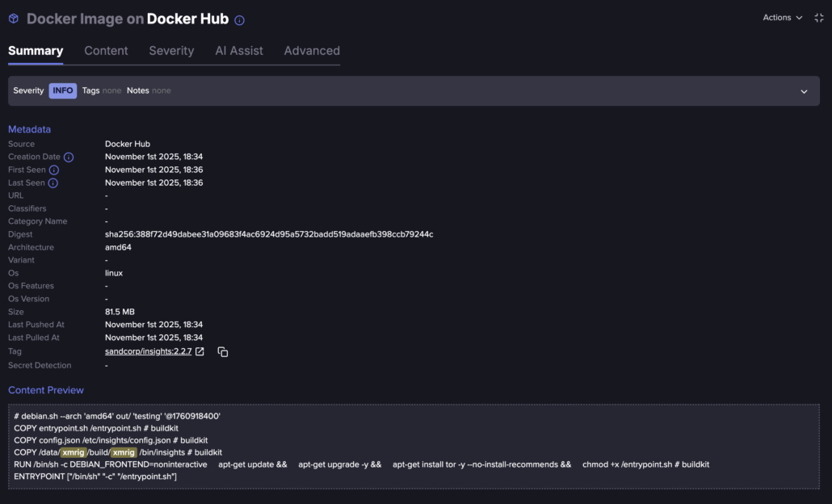The width and height of the screenshot is (832, 504).
Task: Click the sandcorp/insights:2.2.7 tag link
Action: tap(148, 351)
